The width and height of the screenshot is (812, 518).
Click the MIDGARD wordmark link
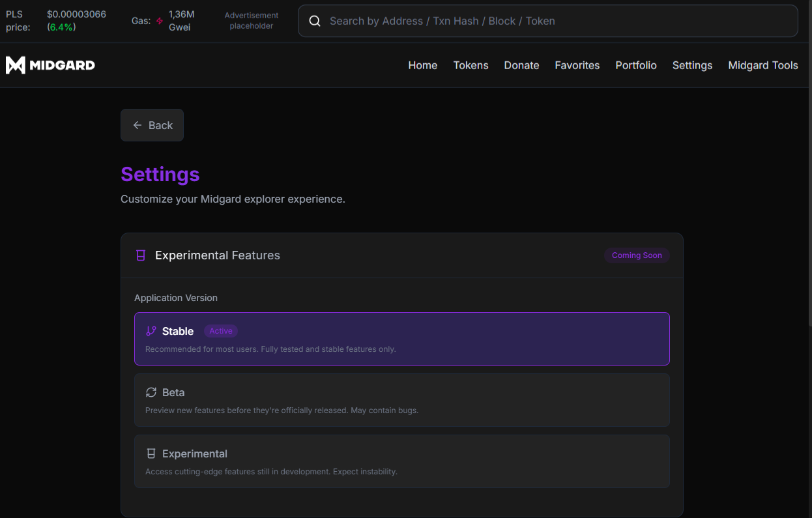coord(63,65)
